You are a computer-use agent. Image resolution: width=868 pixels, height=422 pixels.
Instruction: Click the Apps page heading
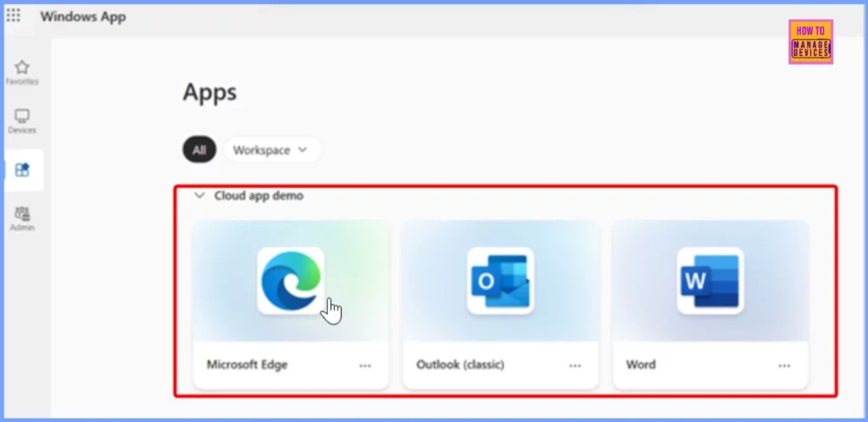coord(210,92)
